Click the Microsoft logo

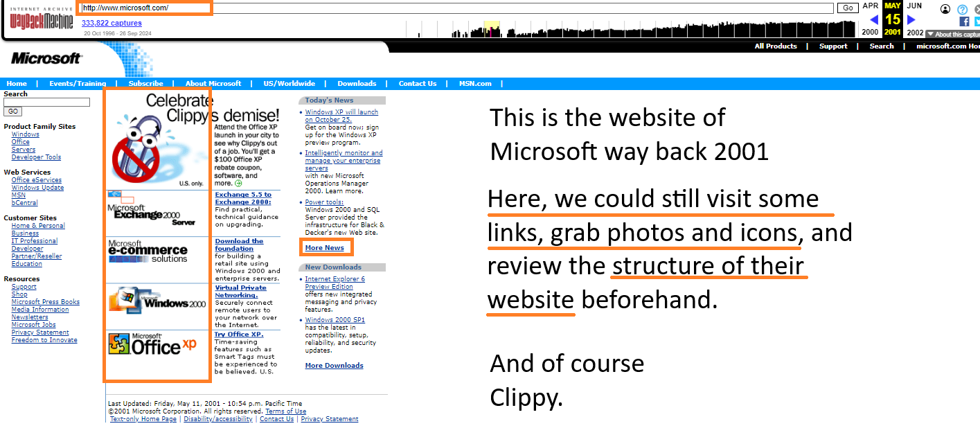pos(46,59)
